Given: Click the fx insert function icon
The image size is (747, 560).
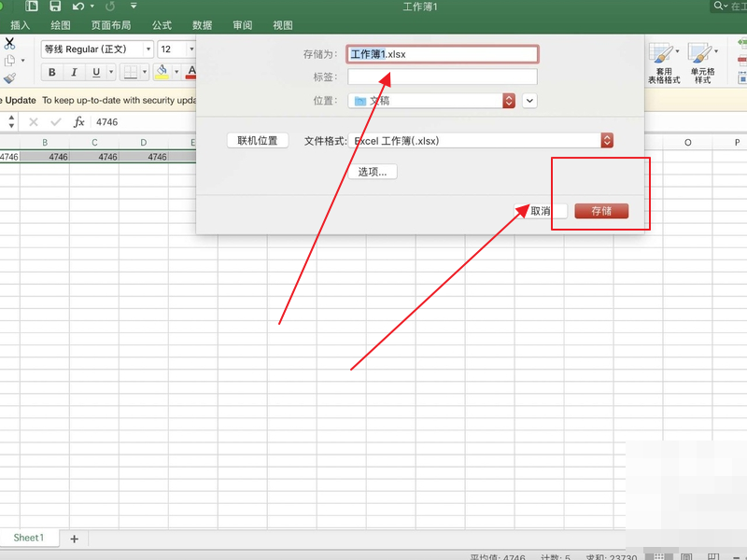Looking at the screenshot, I should click(78, 122).
